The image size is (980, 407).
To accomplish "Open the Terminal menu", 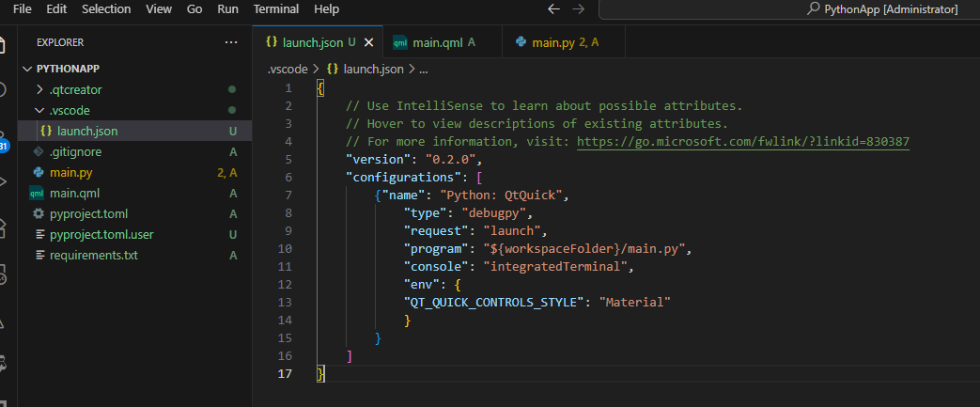I will point(276,8).
